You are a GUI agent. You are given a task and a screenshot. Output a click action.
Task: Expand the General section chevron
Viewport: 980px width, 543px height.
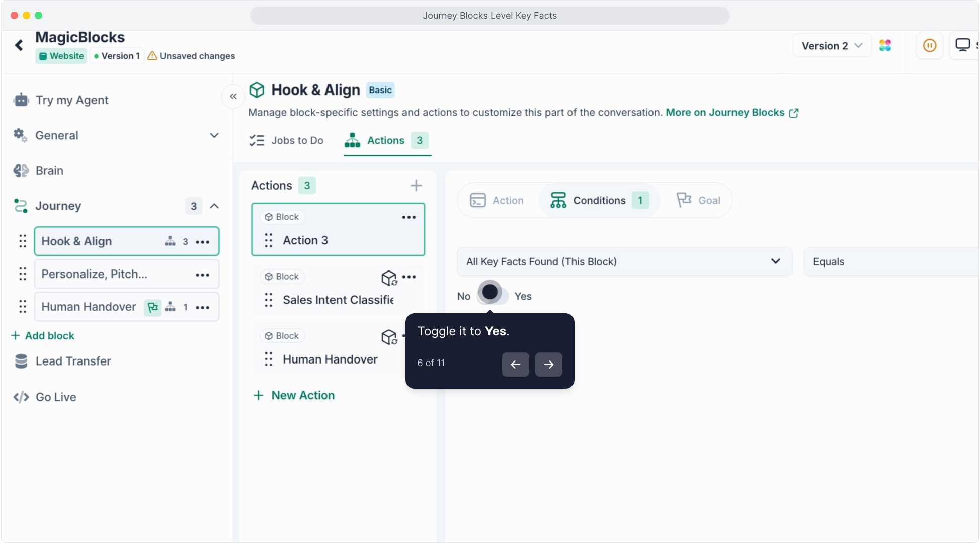tap(214, 135)
